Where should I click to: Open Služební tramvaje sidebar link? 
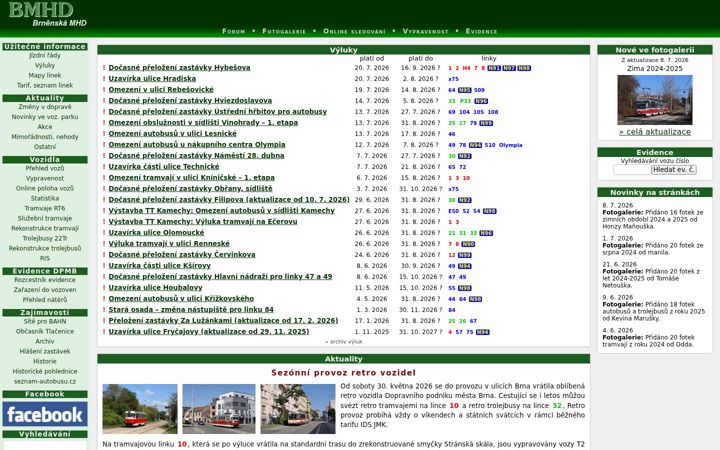[x=45, y=218]
